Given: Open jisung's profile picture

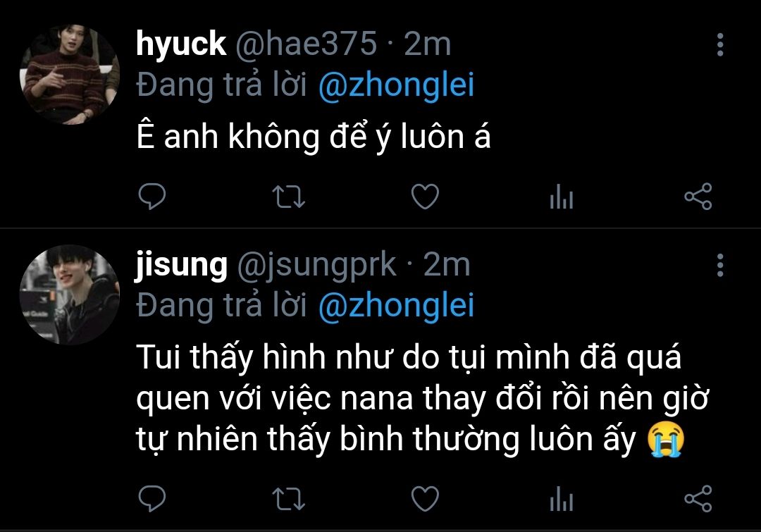Looking at the screenshot, I should tap(69, 295).
